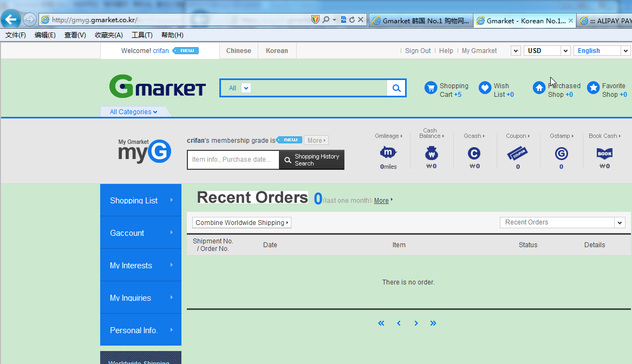Open the search category All dropdown

246,88
